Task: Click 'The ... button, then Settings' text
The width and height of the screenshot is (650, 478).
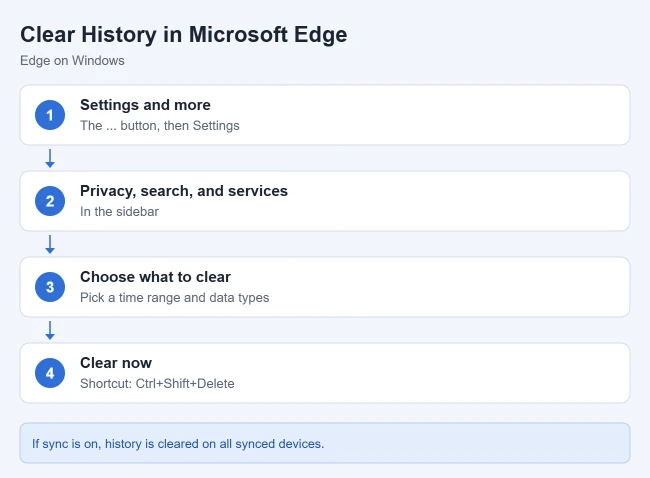Action: (x=160, y=126)
